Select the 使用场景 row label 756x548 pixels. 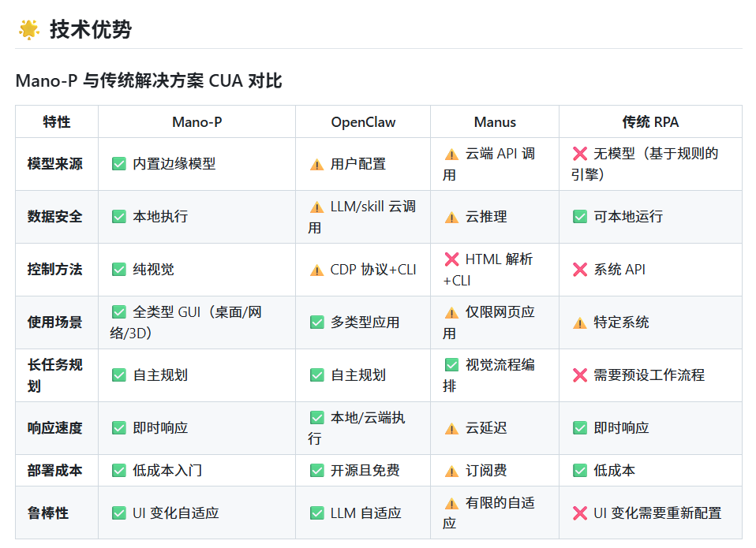click(x=55, y=322)
